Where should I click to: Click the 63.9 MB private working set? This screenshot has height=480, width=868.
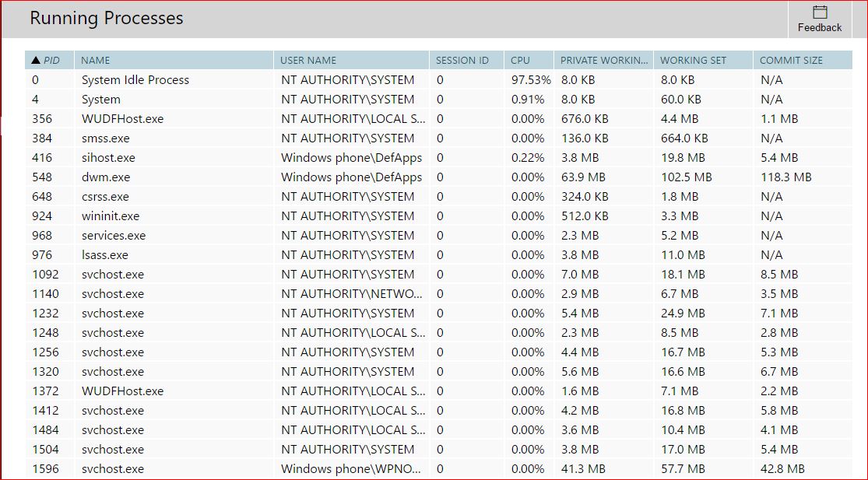tap(583, 177)
